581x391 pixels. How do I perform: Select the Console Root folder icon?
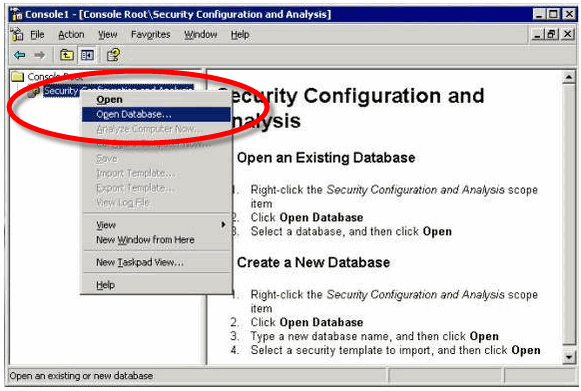17,77
